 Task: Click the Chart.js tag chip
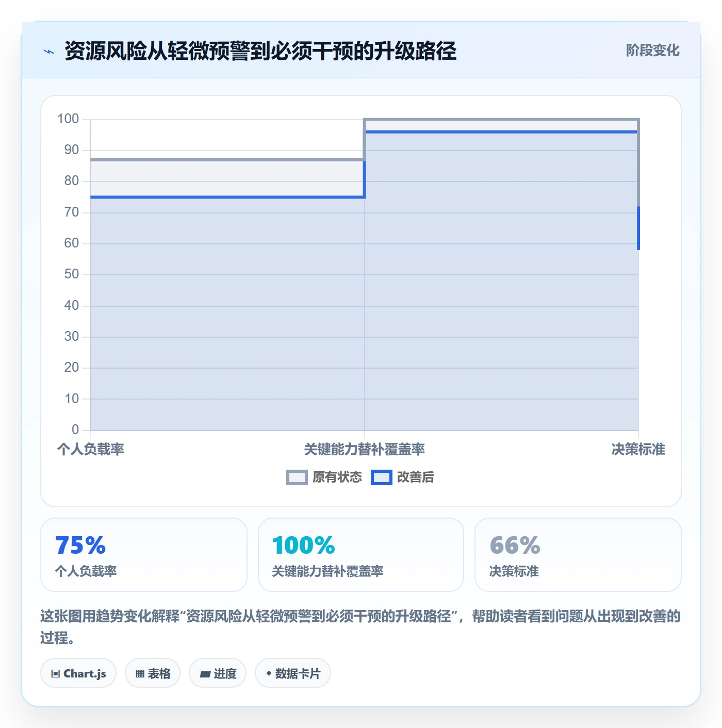click(x=78, y=673)
